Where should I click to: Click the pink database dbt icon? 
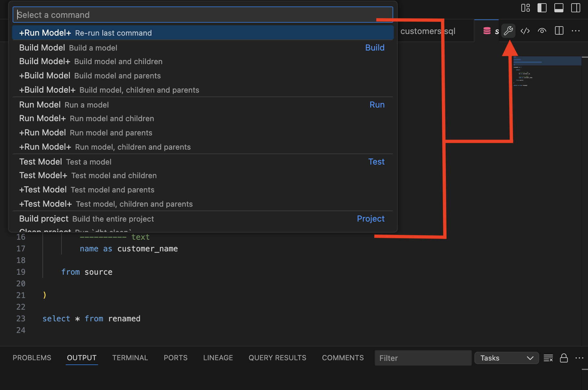click(487, 31)
